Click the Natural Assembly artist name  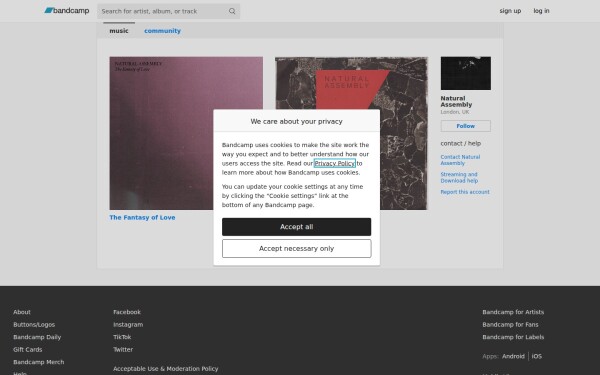click(456, 101)
